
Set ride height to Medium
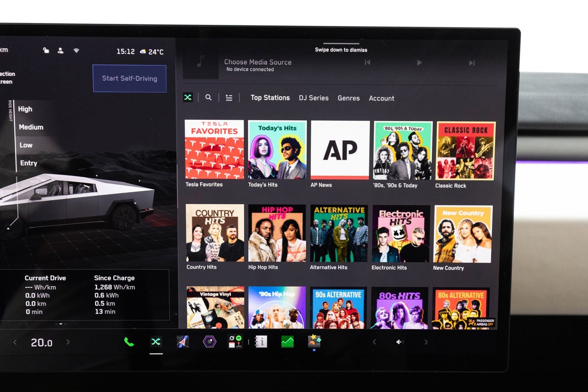pos(31,127)
